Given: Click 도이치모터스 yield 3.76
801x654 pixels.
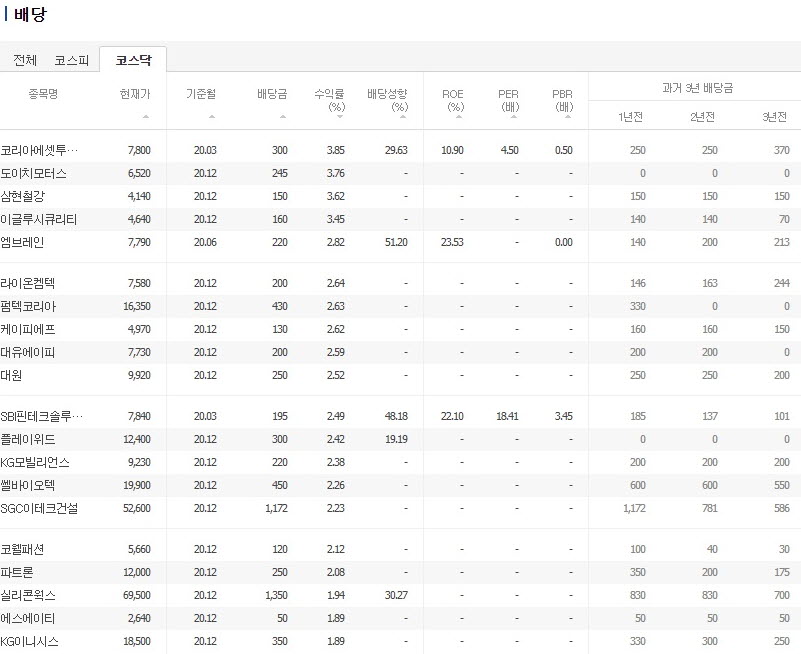Looking at the screenshot, I should coord(336,173).
